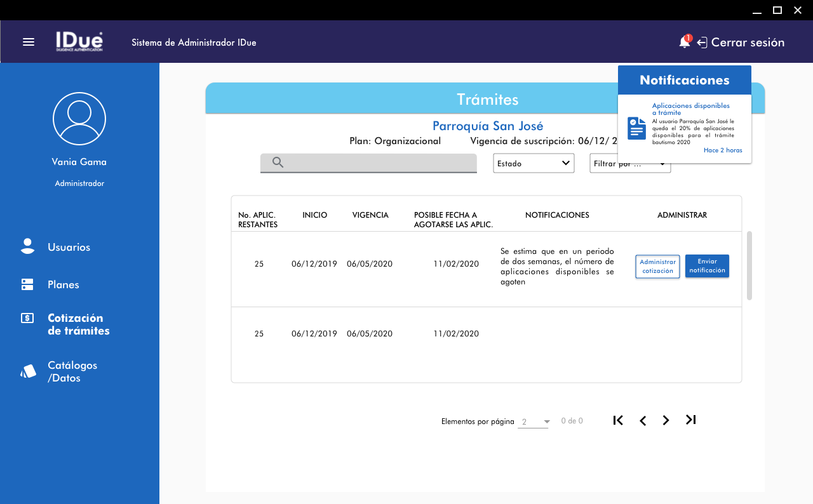Click the notification bell icon
The image size is (813, 504).
[684, 43]
